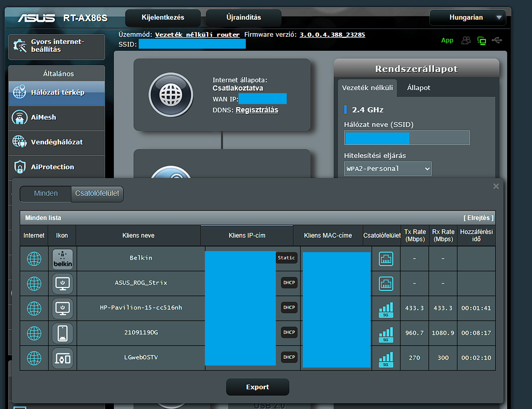The image size is (532, 409).
Task: Open the AiProtection menu item
Action: (x=56, y=167)
